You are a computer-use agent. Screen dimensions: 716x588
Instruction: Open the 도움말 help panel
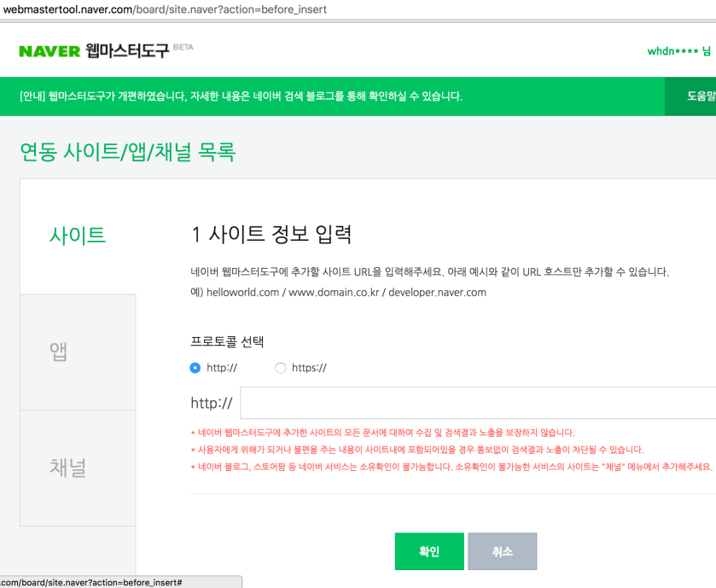tap(701, 96)
